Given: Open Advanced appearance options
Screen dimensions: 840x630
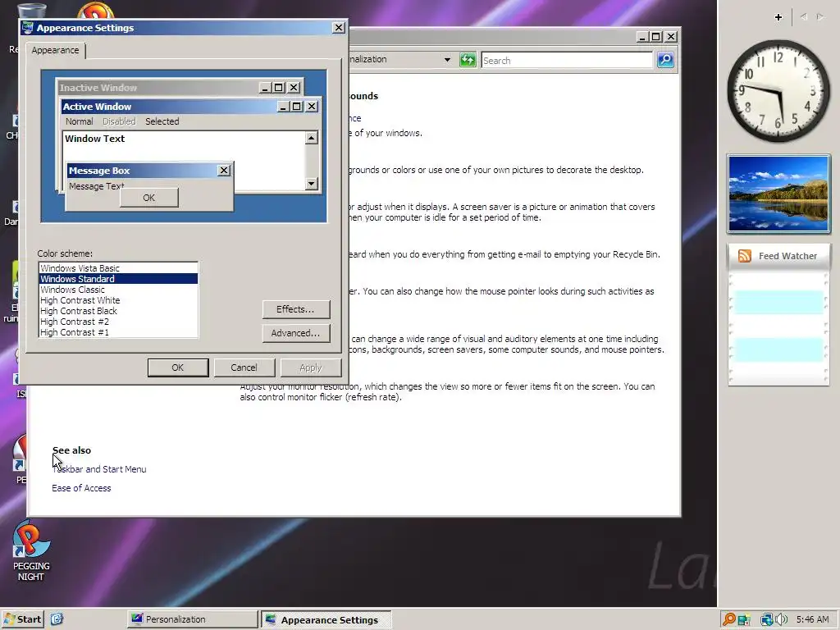Looking at the screenshot, I should [295, 333].
